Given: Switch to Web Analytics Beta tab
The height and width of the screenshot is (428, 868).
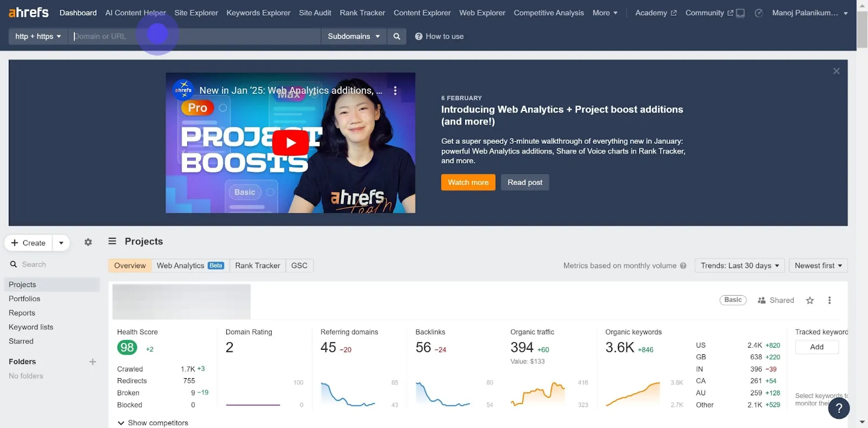Looking at the screenshot, I should tap(190, 266).
